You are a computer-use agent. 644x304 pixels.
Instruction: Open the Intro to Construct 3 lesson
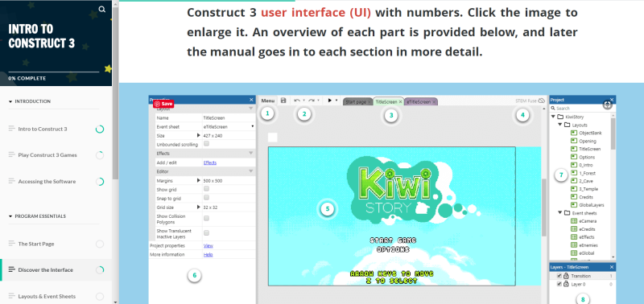pos(43,129)
